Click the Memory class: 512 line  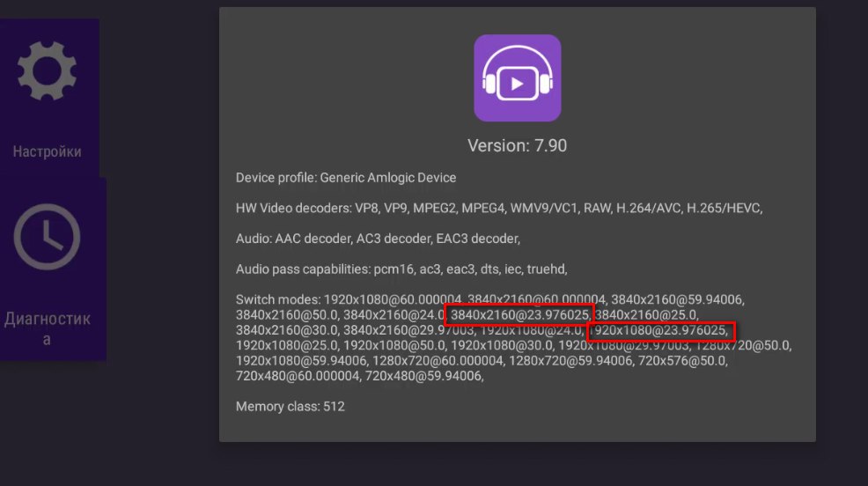pos(291,406)
